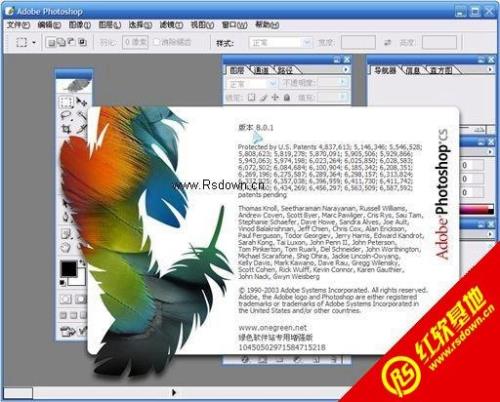Open the Layers panel flyout menu arrow
This screenshot has height=402, width=500.
346,69
